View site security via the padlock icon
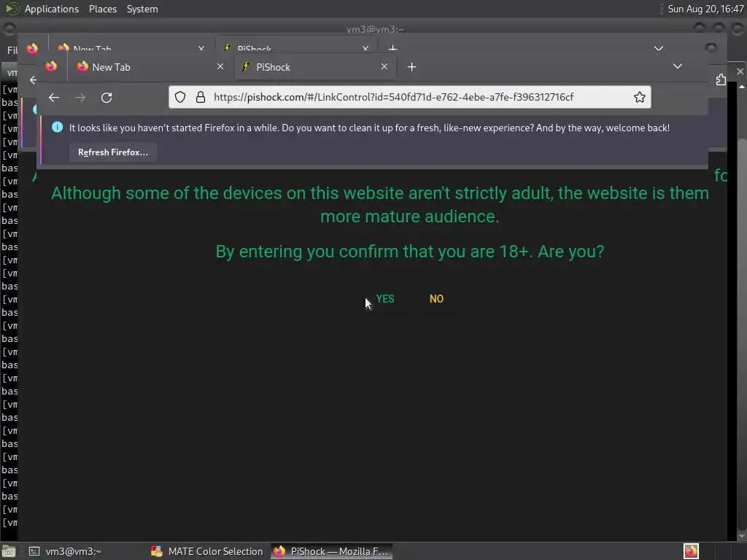The height and width of the screenshot is (560, 747). pos(201,97)
